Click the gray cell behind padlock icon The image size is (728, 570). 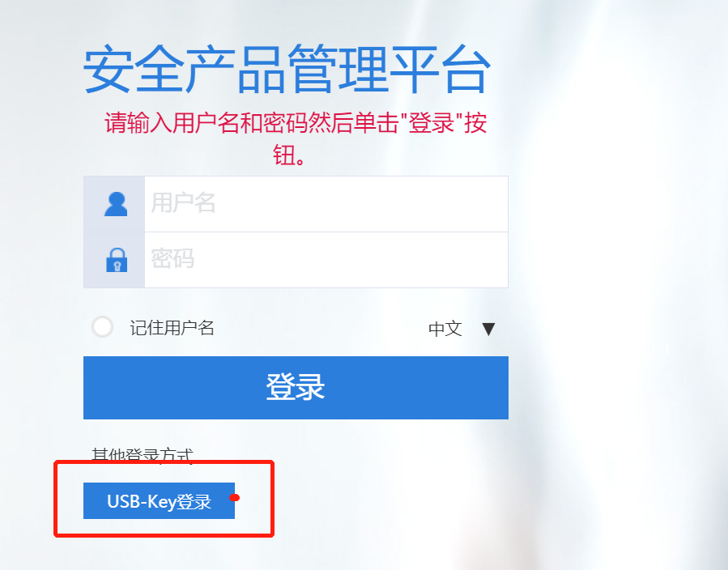pyautogui.click(x=114, y=260)
